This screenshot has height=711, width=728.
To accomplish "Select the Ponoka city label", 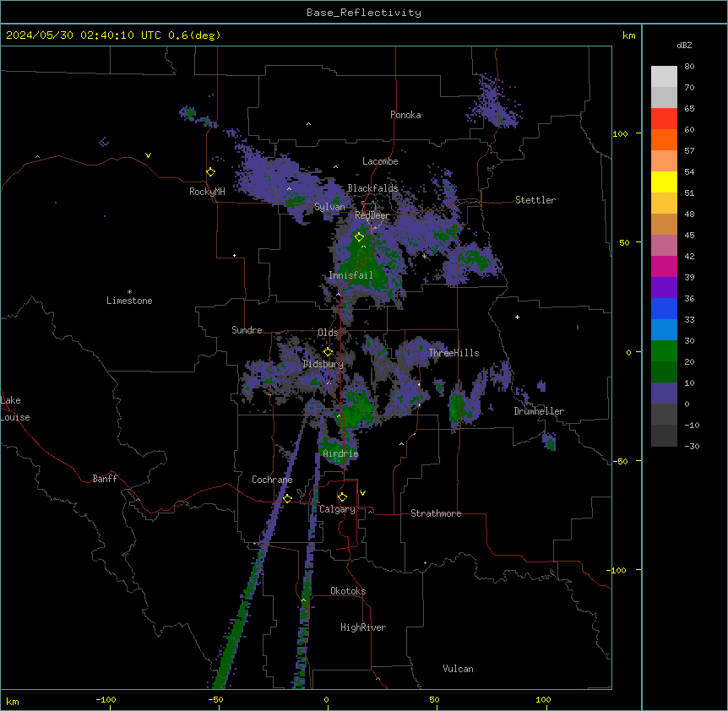I will pos(405,115).
